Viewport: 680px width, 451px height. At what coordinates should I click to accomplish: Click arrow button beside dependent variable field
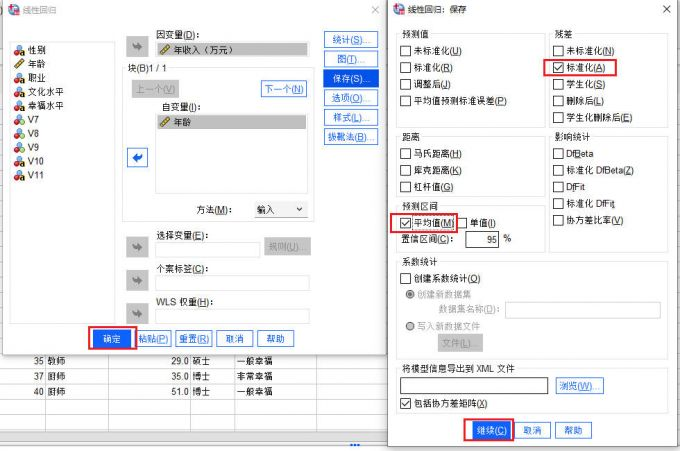pos(137,46)
